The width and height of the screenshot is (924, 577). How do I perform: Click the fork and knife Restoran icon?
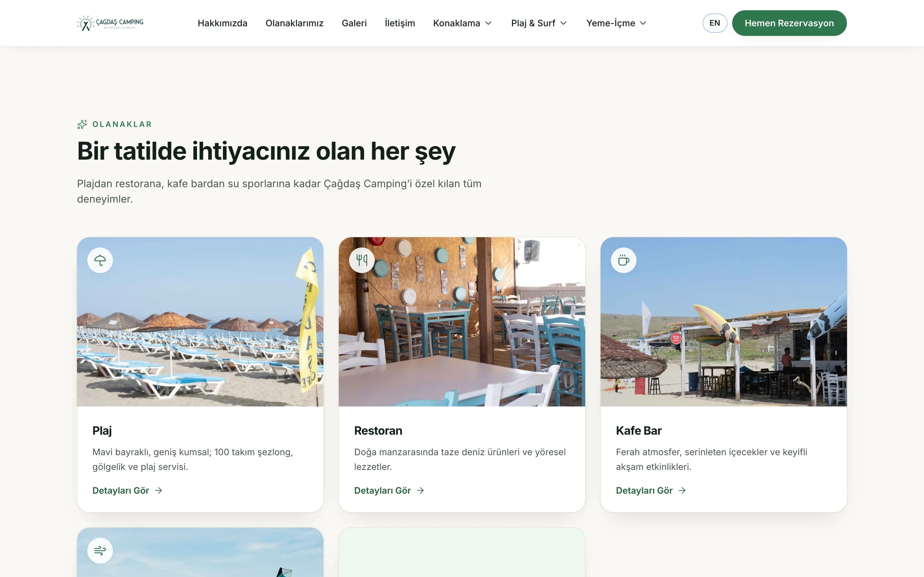click(362, 260)
